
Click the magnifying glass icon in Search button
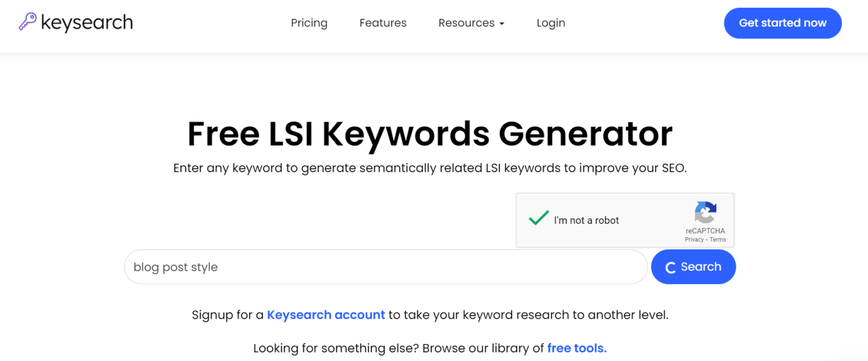[671, 267]
